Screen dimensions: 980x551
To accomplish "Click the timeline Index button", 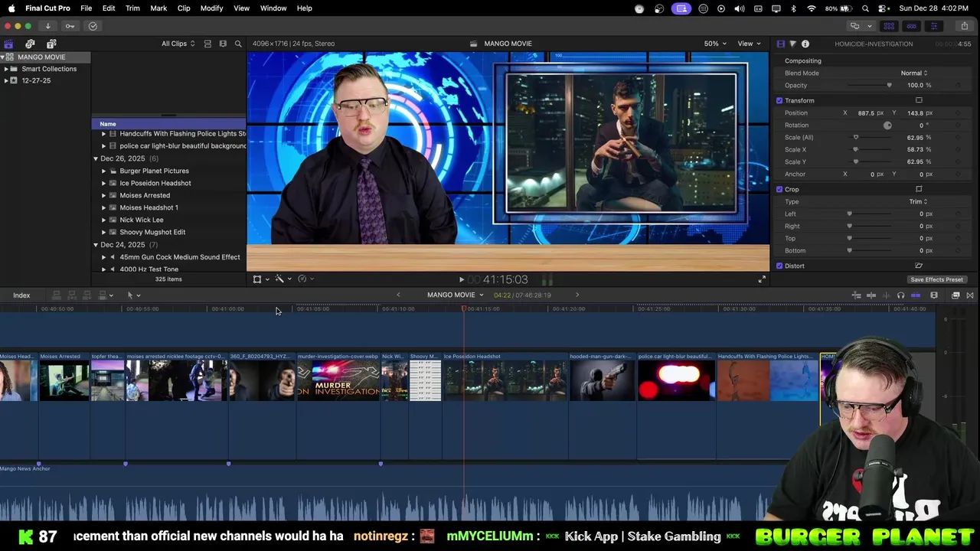I will [21, 295].
